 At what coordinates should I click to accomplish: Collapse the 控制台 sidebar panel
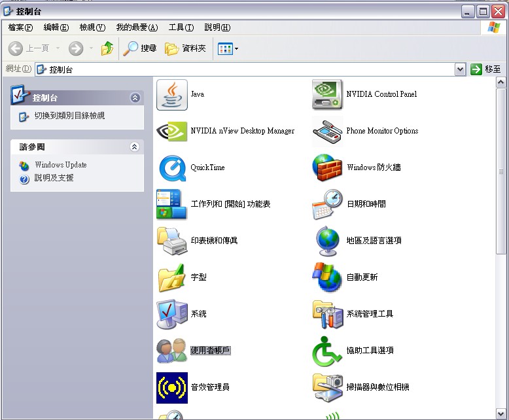(135, 97)
